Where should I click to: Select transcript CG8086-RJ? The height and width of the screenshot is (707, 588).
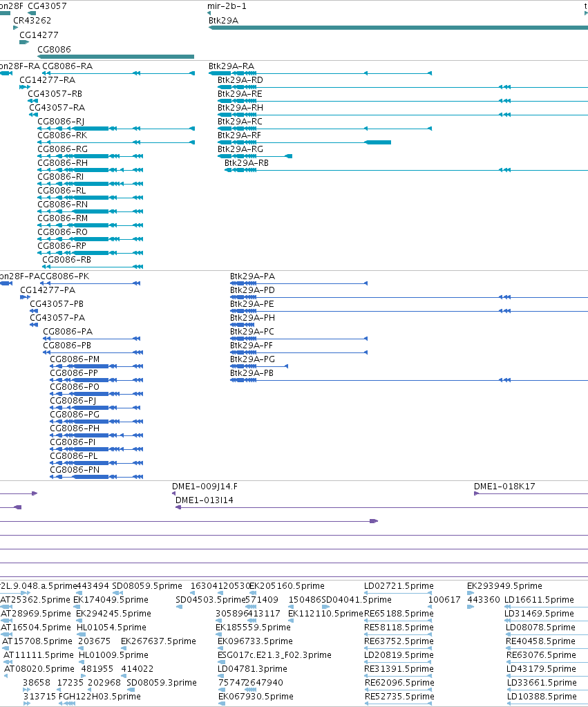point(61,122)
